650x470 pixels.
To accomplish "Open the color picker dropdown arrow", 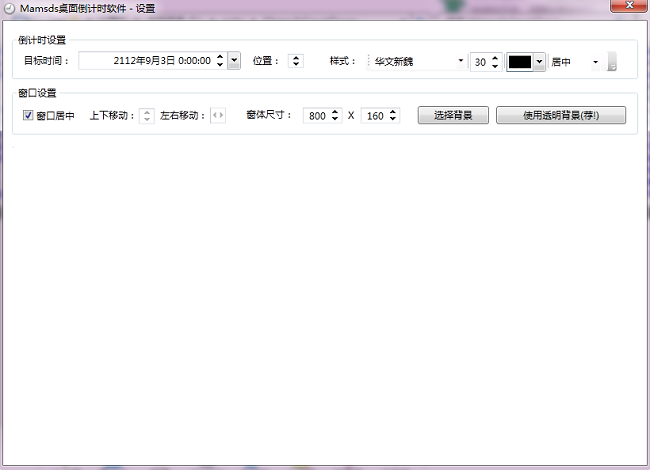I will click(x=539, y=62).
